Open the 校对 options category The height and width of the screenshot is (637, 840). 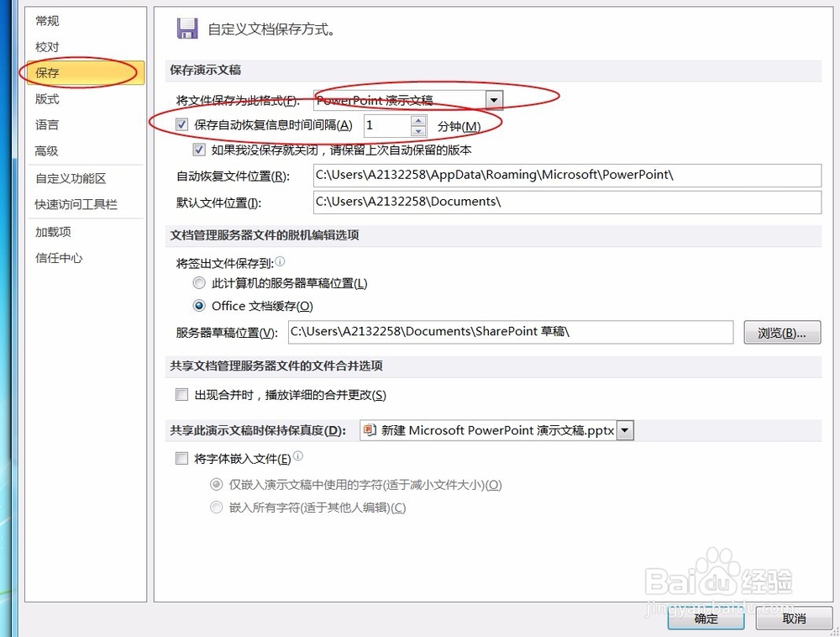click(47, 47)
